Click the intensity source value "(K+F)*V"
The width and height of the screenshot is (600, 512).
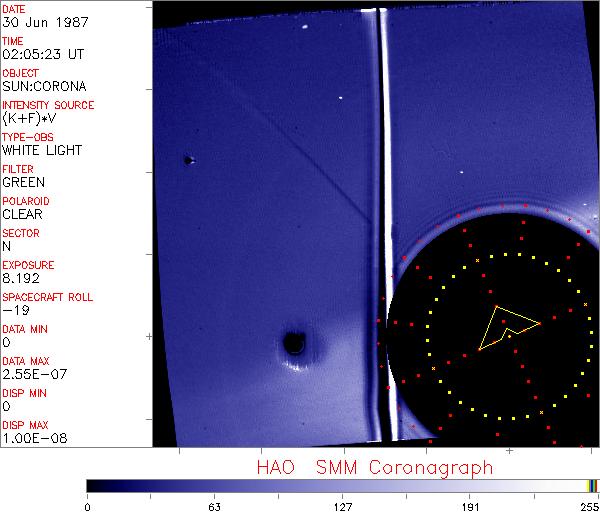[26, 118]
